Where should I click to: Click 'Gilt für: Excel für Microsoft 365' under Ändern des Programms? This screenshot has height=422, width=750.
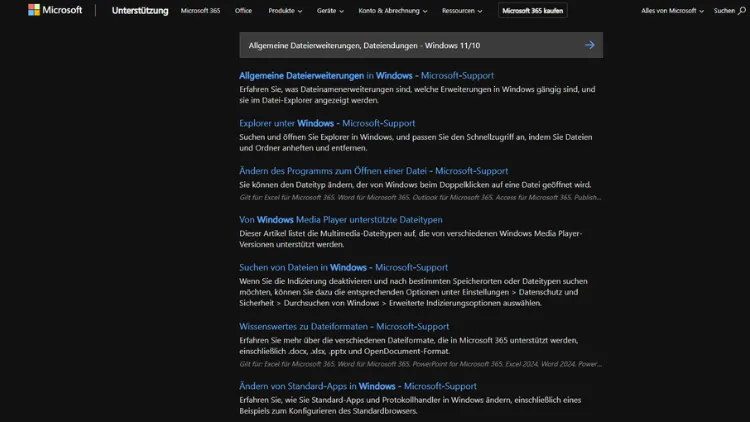(420, 197)
